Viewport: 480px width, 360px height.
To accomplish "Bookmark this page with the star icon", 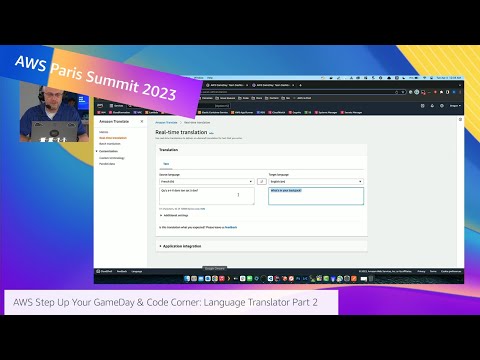I will (403, 92).
